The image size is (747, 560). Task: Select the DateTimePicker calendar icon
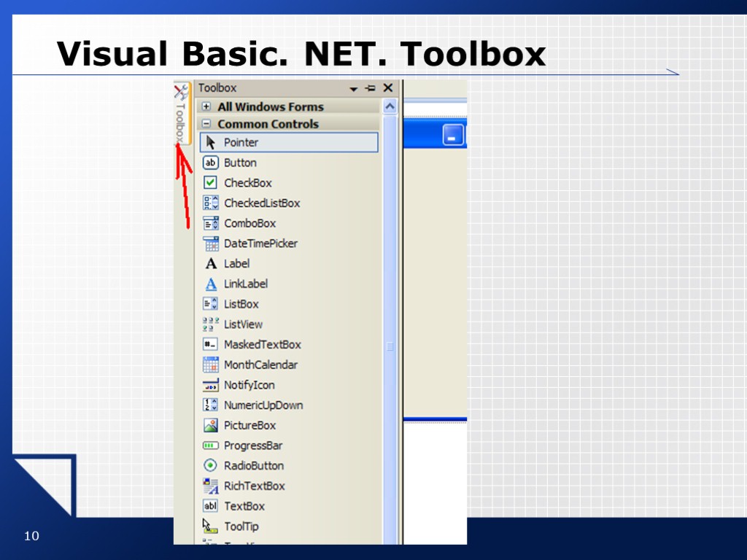tap(211, 244)
